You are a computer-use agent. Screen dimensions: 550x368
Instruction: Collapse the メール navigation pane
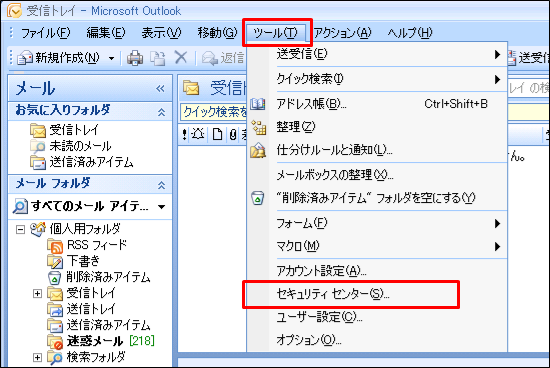click(x=160, y=88)
